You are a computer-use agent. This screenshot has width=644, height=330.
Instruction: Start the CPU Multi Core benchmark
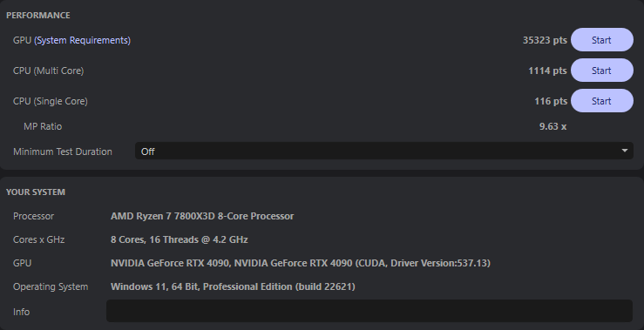(602, 71)
